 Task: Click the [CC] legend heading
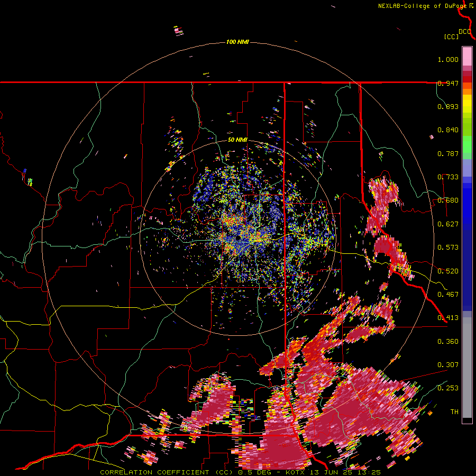pyautogui.click(x=451, y=36)
